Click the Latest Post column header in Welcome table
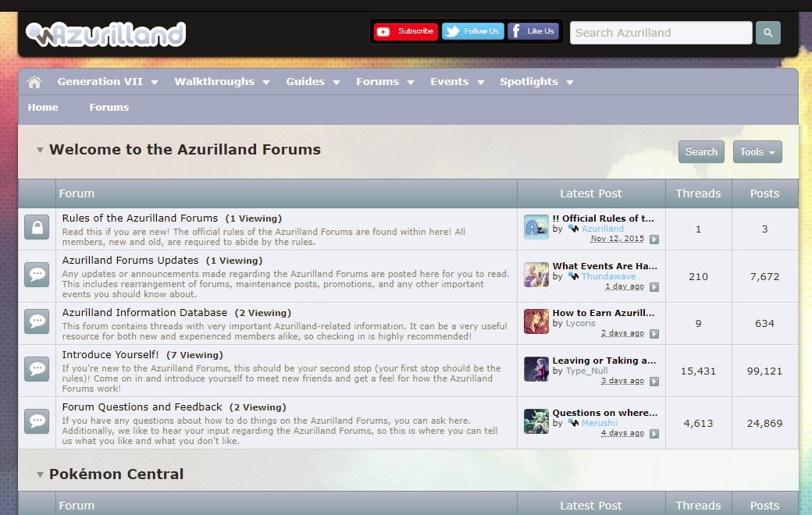Image resolution: width=812 pixels, height=515 pixels. coord(591,194)
